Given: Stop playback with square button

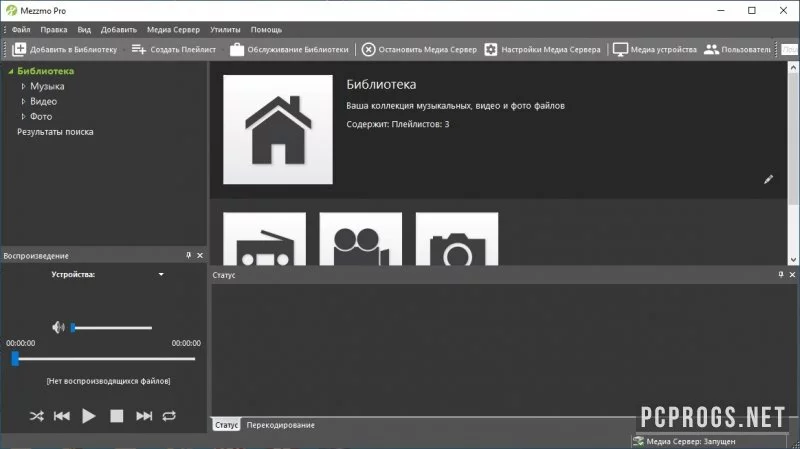Looking at the screenshot, I should pyautogui.click(x=117, y=416).
